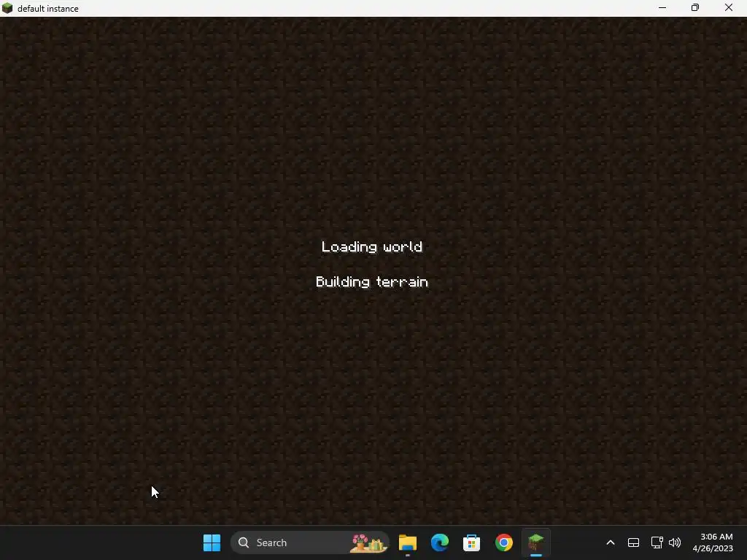
Task: Close the default instance window
Action: coord(729,8)
